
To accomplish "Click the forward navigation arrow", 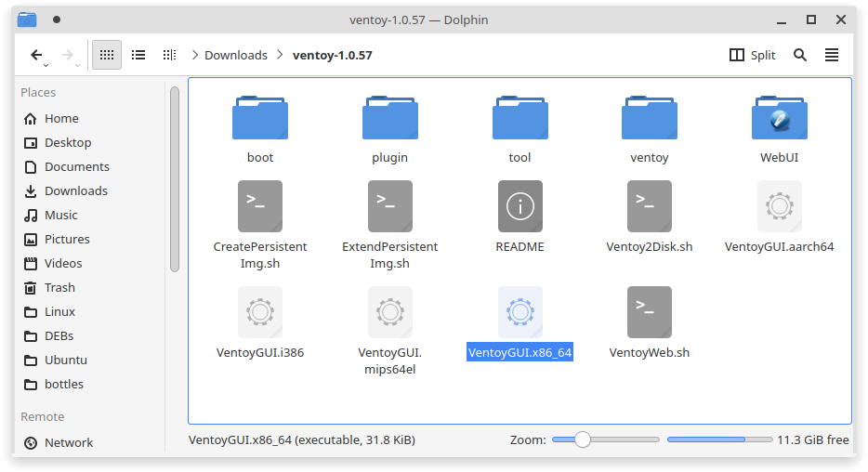I will (67, 55).
